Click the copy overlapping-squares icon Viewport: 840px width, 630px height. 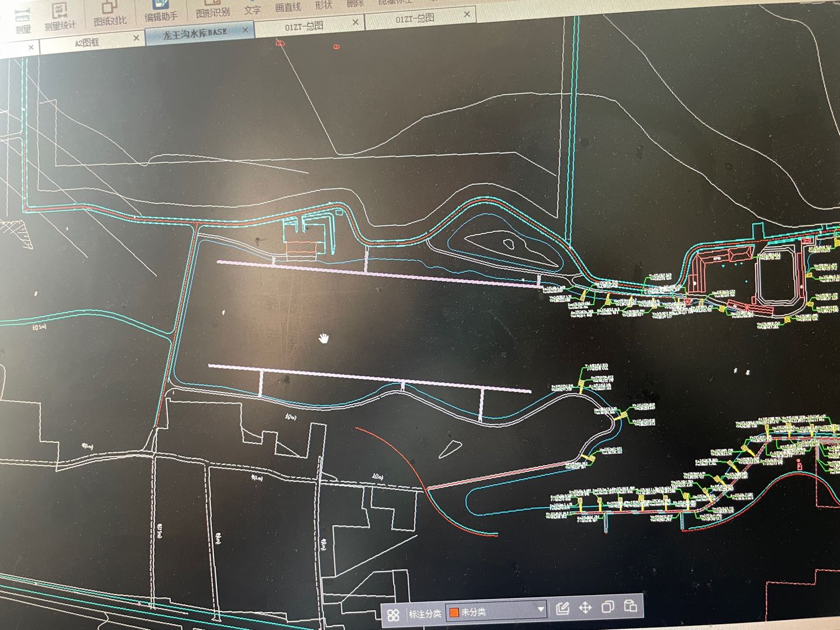click(607, 607)
